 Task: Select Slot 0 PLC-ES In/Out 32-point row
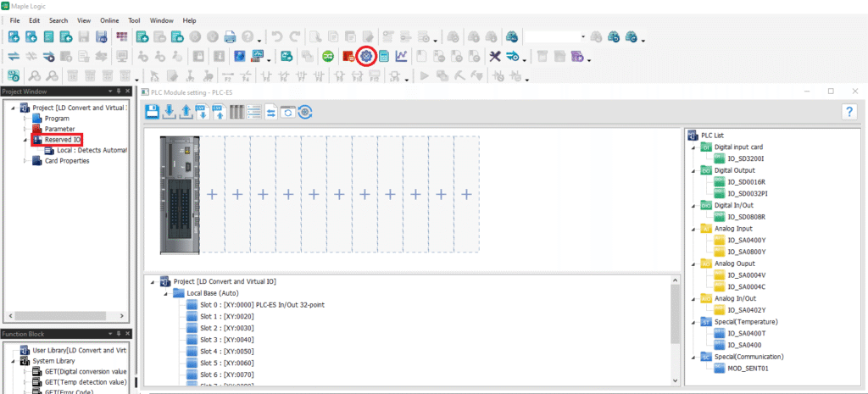click(262, 305)
